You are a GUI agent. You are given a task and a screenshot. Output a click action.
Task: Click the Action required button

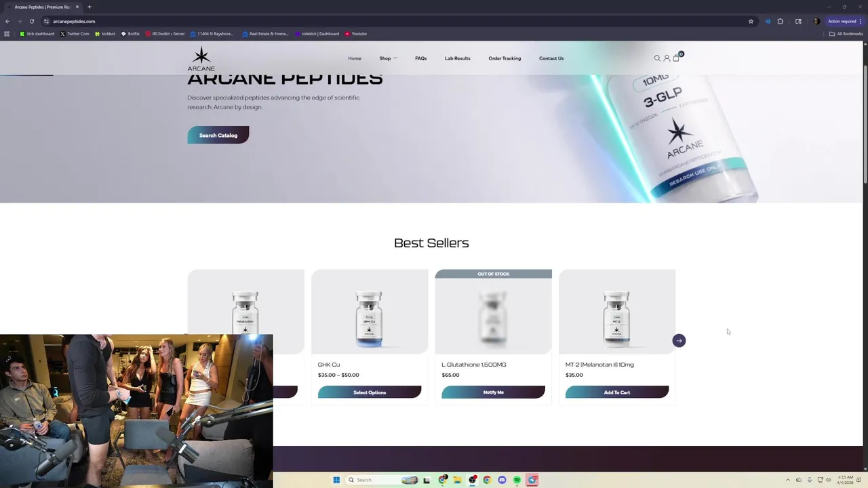845,21
